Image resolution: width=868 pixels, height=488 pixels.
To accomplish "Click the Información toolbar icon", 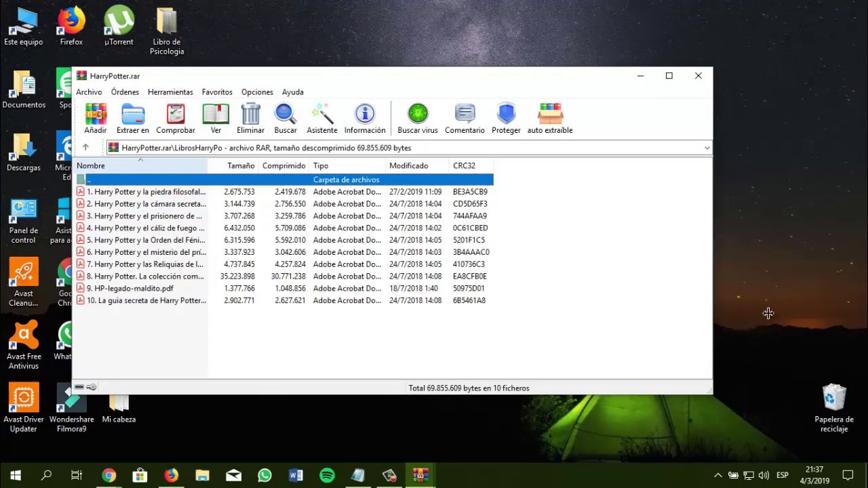I will (x=365, y=119).
